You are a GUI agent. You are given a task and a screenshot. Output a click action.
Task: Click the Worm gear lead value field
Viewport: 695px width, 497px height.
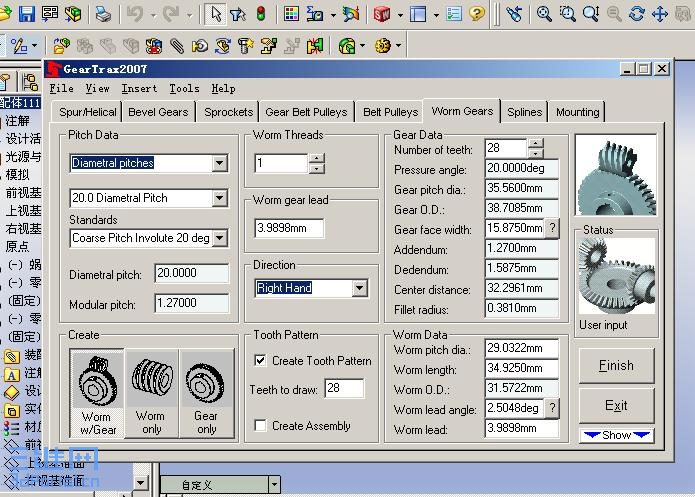[x=289, y=228]
